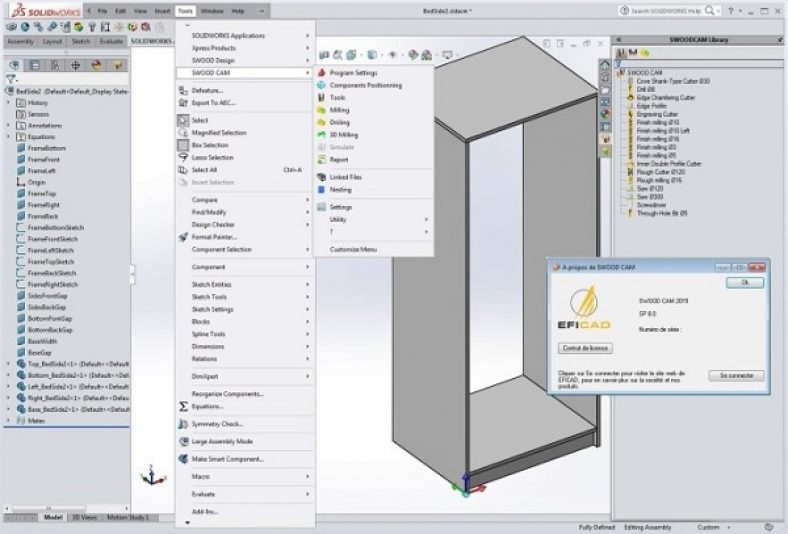The image size is (788, 534).
Task: Click the Format Painter icon
Action: 183,237
